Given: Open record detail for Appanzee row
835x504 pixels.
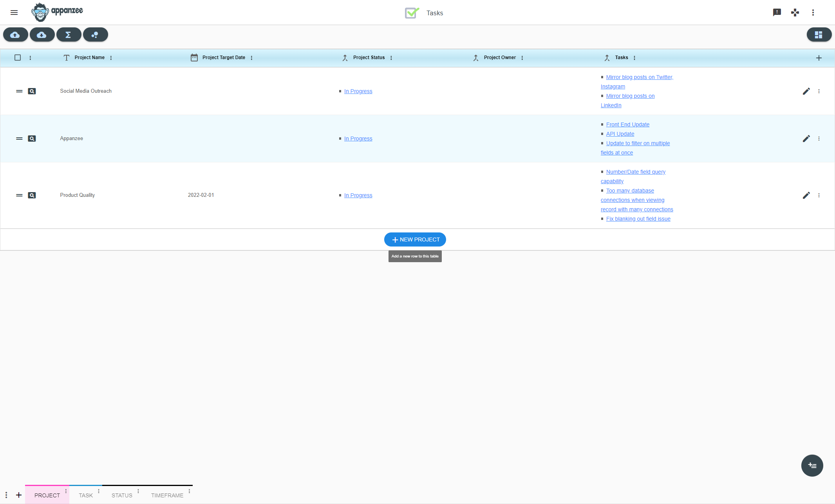Looking at the screenshot, I should pos(32,139).
